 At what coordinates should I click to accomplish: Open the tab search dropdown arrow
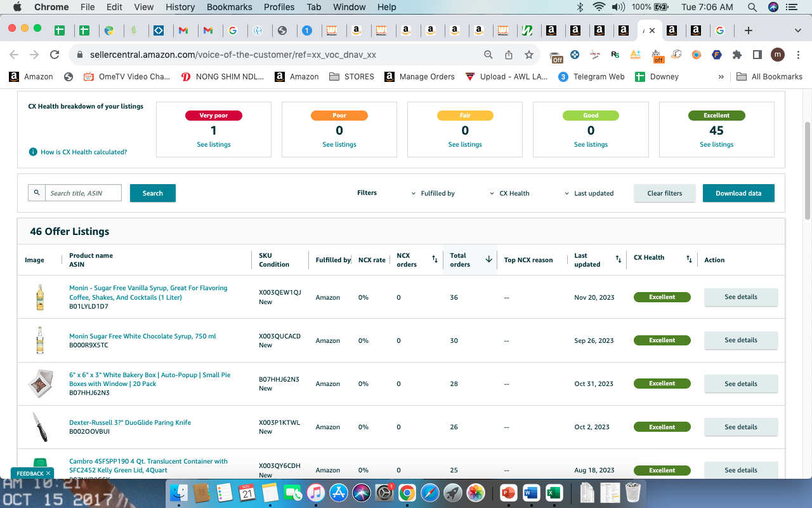click(x=797, y=30)
